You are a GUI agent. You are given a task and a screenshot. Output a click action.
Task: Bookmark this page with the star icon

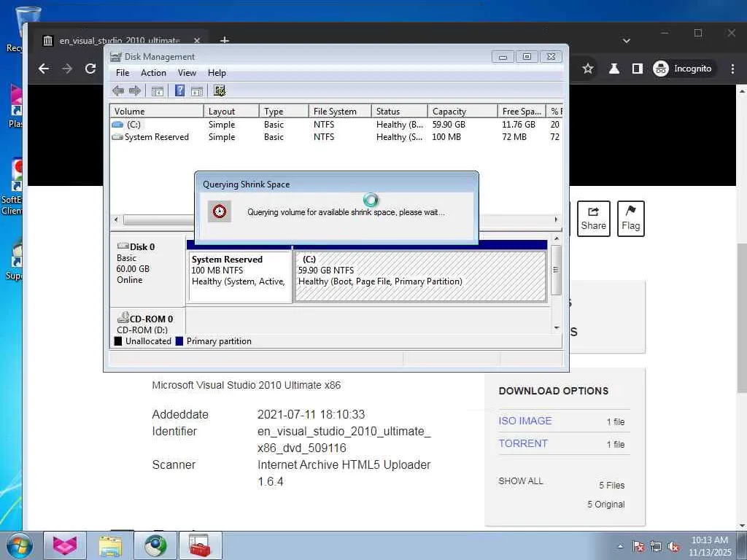588,69
